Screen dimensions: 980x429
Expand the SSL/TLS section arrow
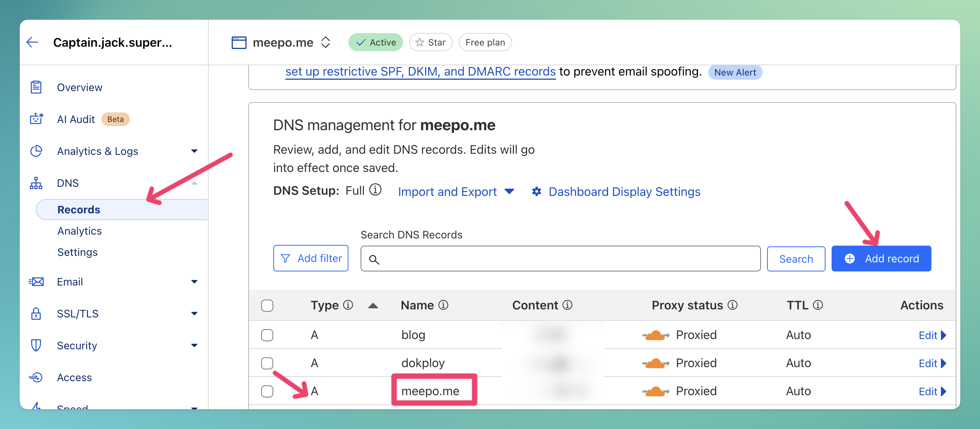194,314
